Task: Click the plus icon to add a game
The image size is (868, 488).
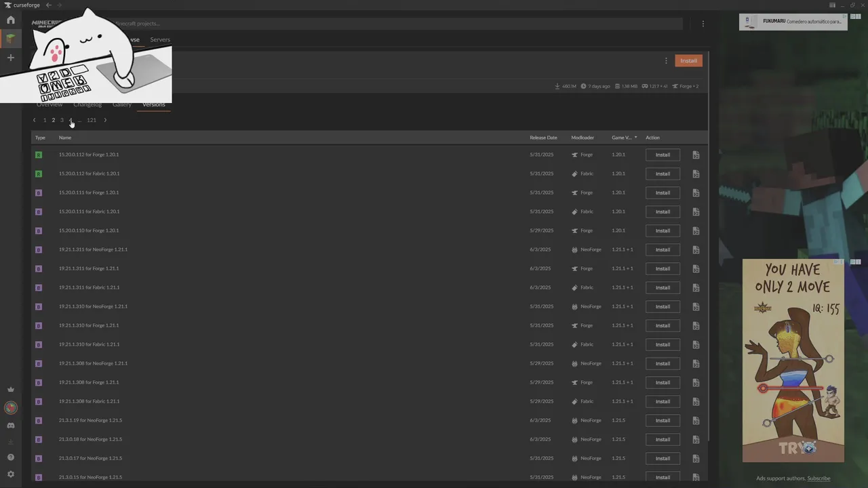Action: pos(10,58)
